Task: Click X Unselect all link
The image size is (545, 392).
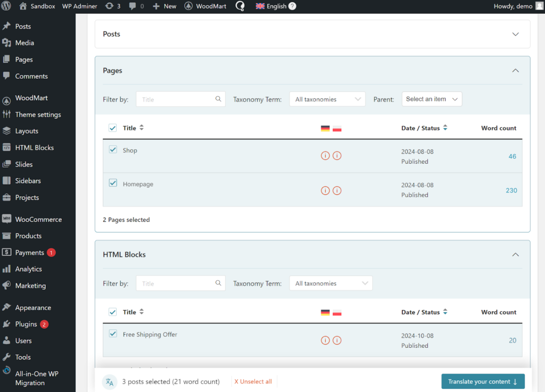Action: [x=253, y=381]
